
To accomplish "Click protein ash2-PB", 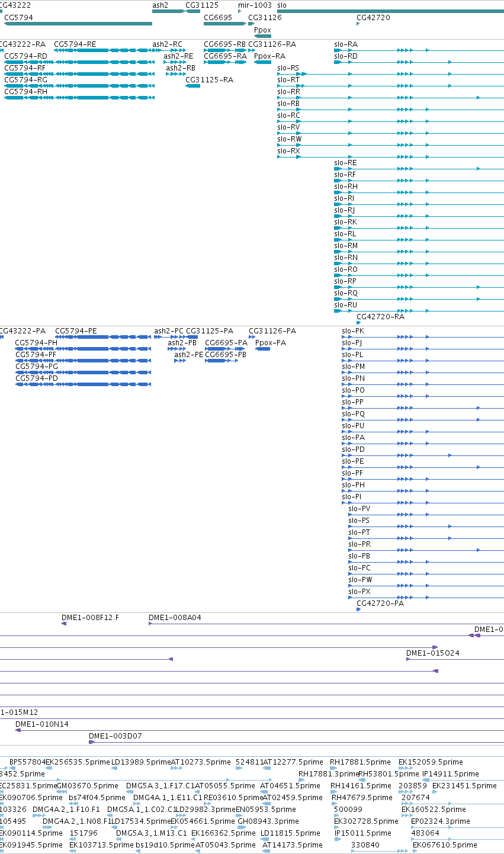I will tap(182, 343).
